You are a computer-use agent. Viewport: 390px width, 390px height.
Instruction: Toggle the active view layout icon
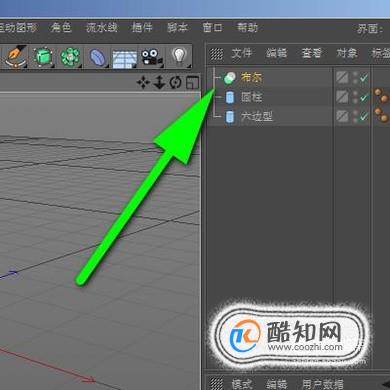click(192, 82)
